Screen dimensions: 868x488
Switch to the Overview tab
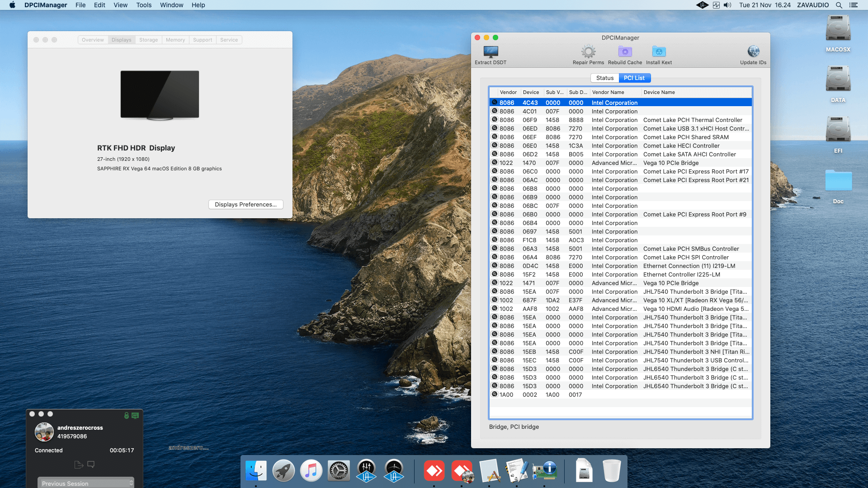(93, 40)
